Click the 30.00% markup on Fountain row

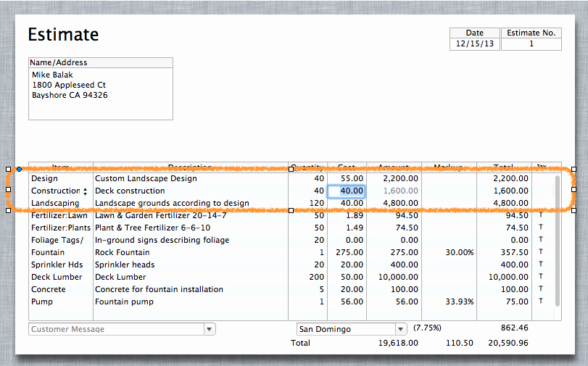tap(460, 253)
